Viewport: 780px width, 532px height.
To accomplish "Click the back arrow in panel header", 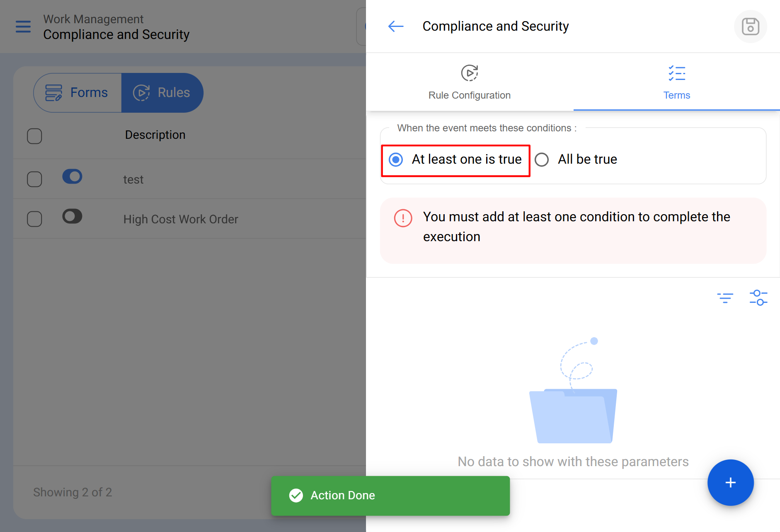I will 396,27.
